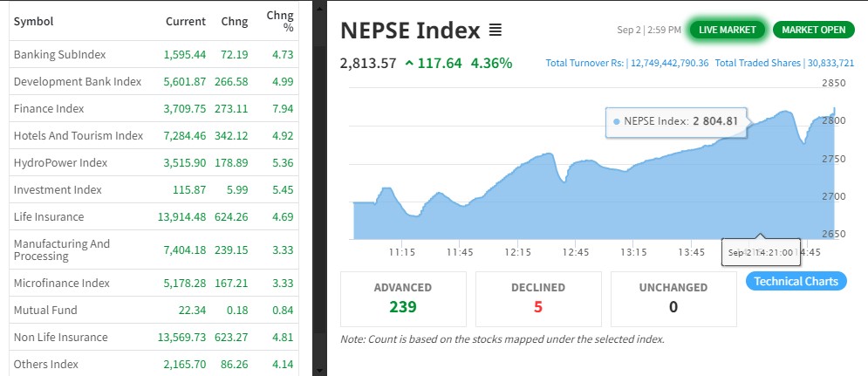Open Technical Charts

coord(796,281)
